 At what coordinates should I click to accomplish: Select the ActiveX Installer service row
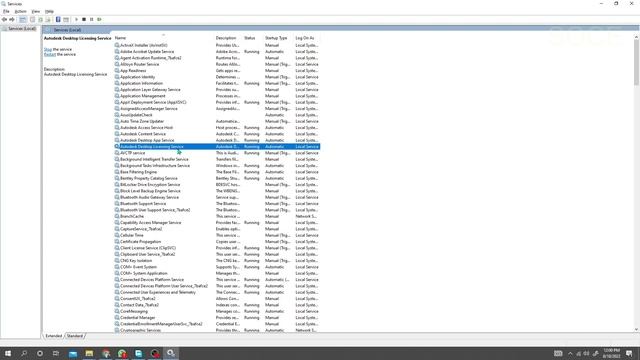[x=217, y=45]
